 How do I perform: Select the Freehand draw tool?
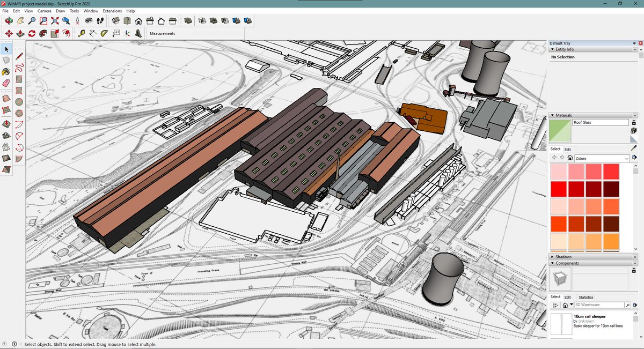19,68
